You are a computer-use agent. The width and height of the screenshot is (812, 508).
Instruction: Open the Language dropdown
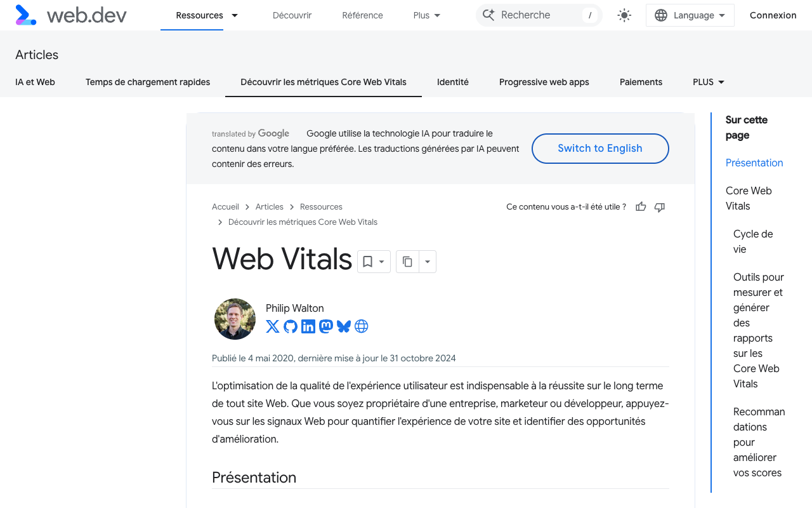click(690, 15)
